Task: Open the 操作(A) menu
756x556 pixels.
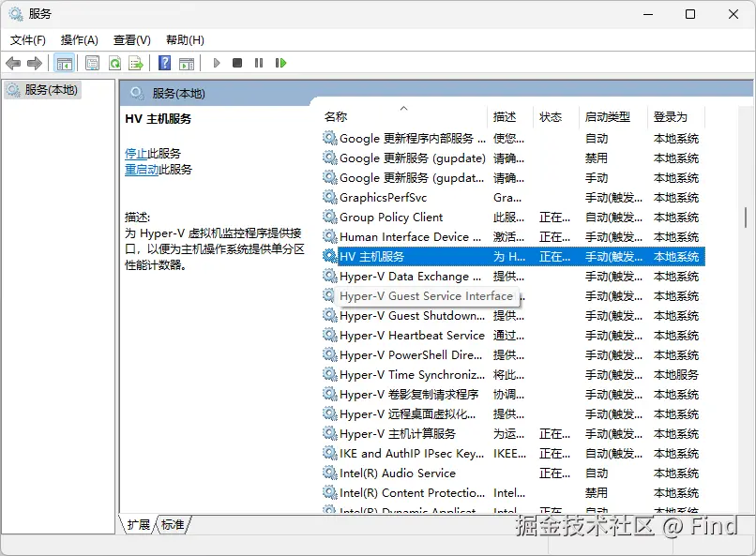Action: click(80, 40)
